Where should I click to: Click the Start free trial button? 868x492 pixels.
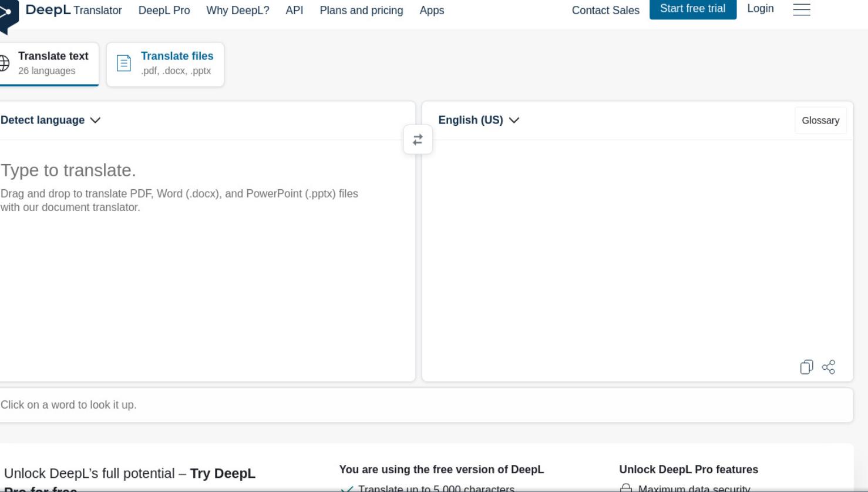click(x=693, y=9)
